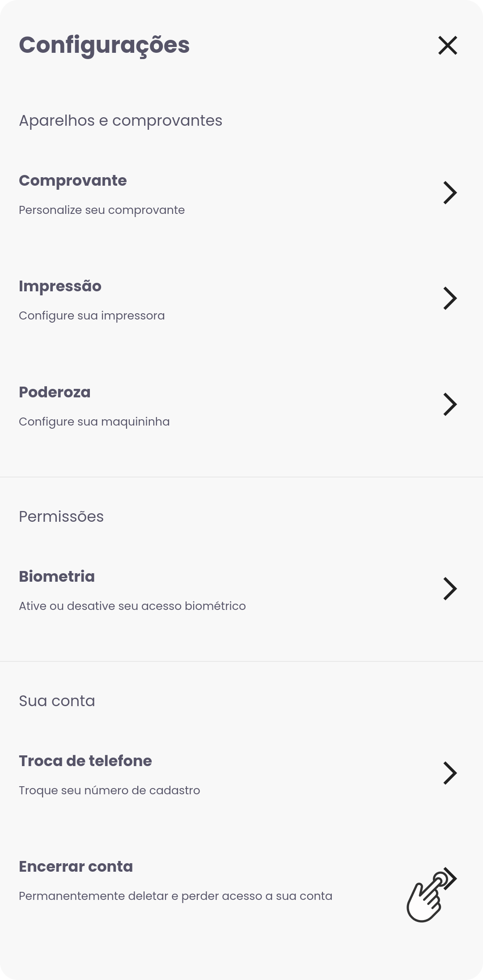The height and width of the screenshot is (980, 483).
Task: Open the Impressão settings entry
Action: click(241, 298)
